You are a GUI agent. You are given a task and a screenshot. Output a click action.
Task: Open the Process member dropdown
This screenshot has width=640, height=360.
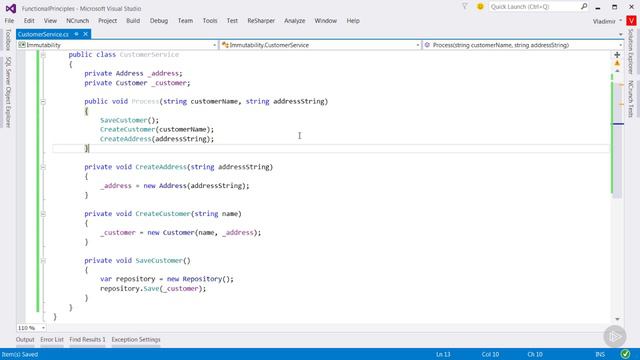pyautogui.click(x=620, y=45)
